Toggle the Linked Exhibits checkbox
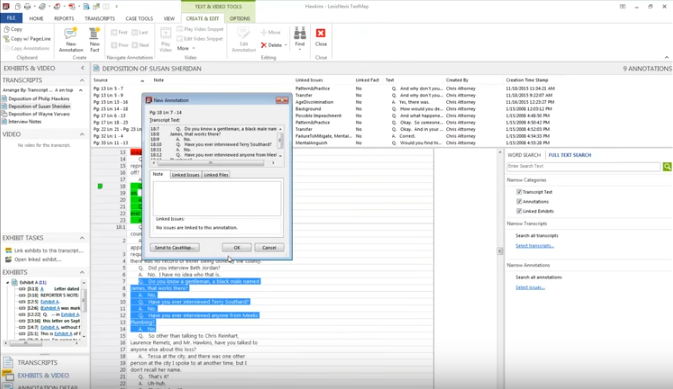 tap(519, 211)
